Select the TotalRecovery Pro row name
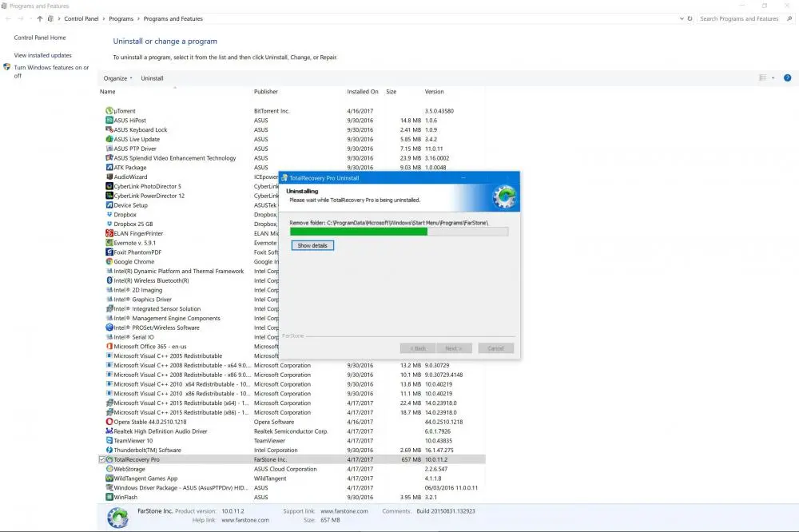Viewport: 799px width, 532px height. [137, 459]
